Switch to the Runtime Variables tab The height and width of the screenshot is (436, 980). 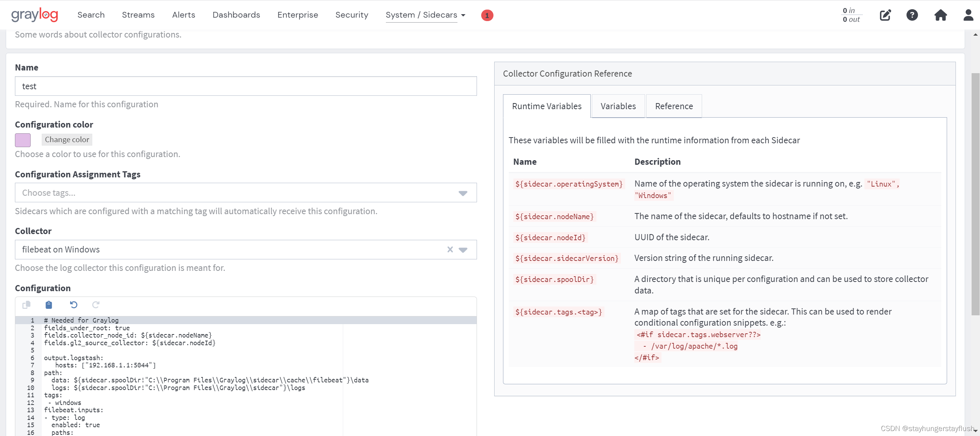pos(547,106)
